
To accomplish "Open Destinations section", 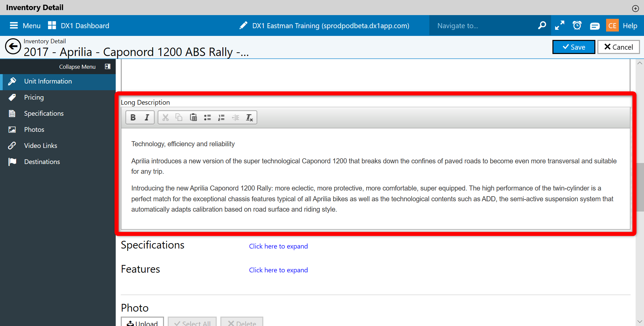I will pos(58,162).
